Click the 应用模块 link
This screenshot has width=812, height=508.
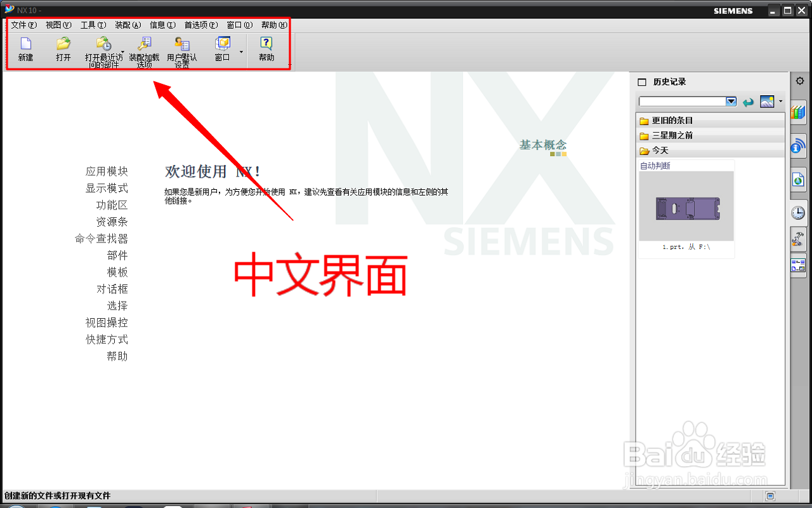pyautogui.click(x=107, y=171)
